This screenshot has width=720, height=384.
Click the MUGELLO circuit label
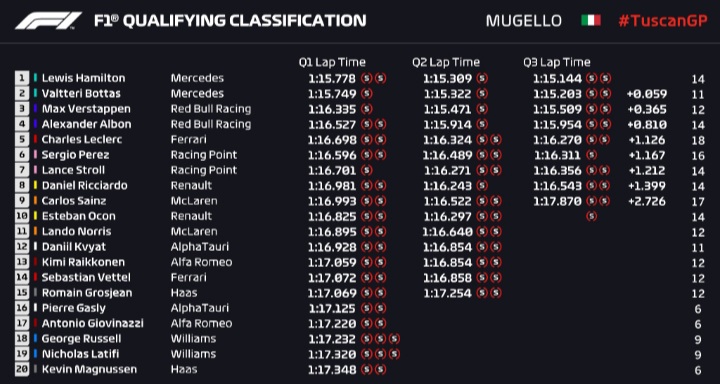pos(523,21)
